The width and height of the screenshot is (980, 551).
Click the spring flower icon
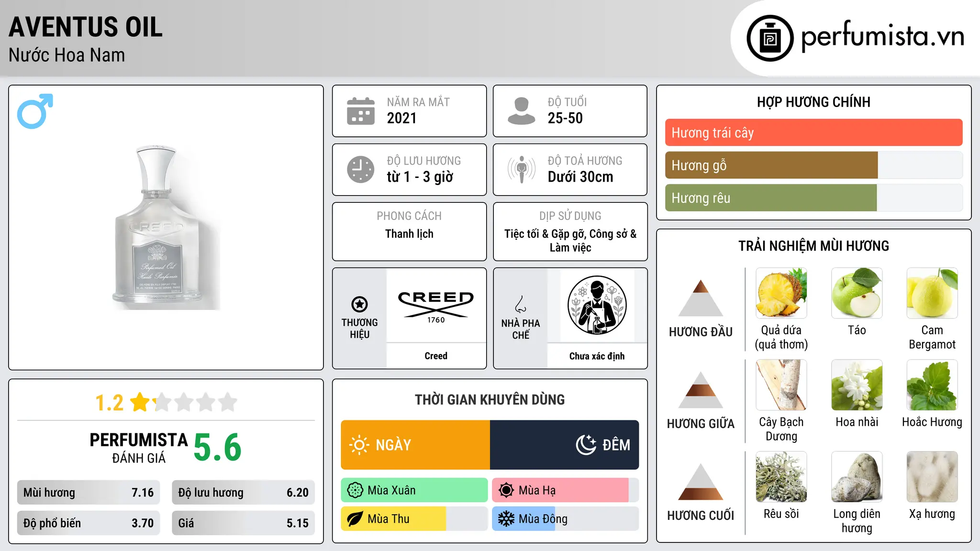(355, 490)
